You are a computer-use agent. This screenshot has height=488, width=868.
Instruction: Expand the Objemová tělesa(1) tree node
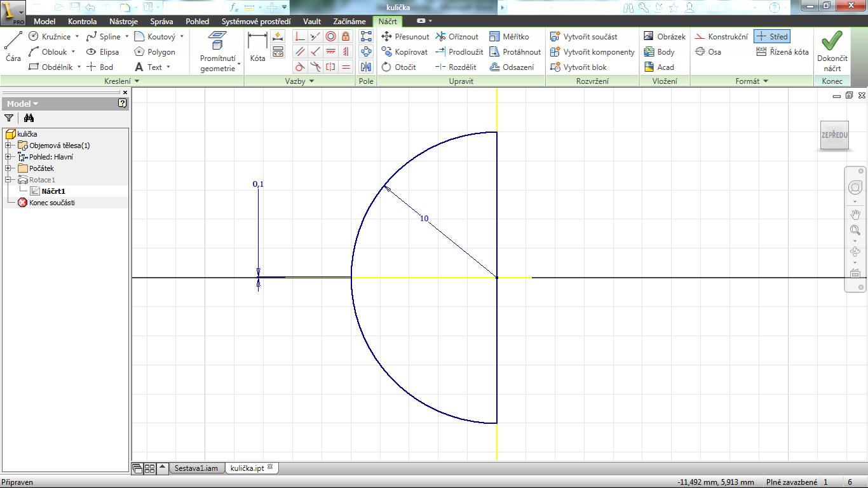(x=8, y=146)
